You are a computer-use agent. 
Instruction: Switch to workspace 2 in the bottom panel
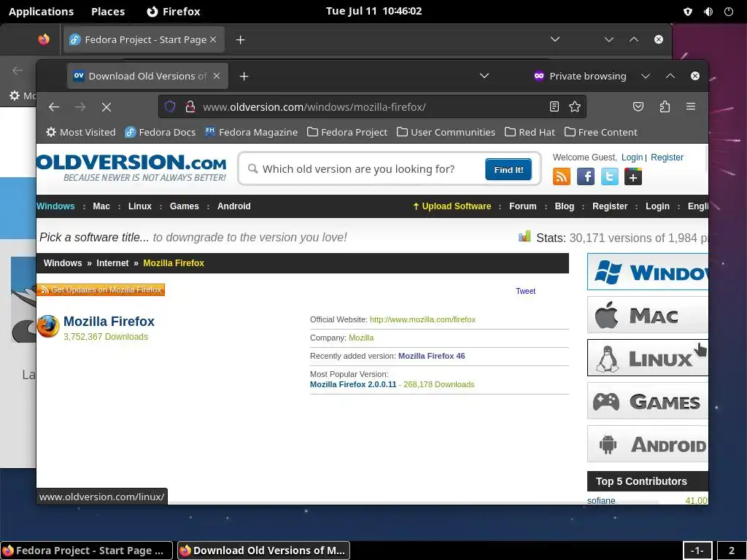pos(731,551)
